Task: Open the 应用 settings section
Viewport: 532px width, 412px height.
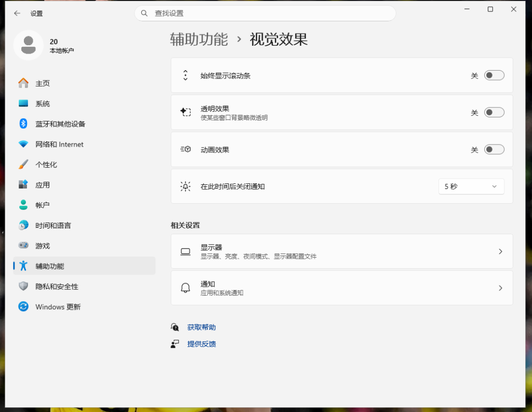Action: point(84,185)
